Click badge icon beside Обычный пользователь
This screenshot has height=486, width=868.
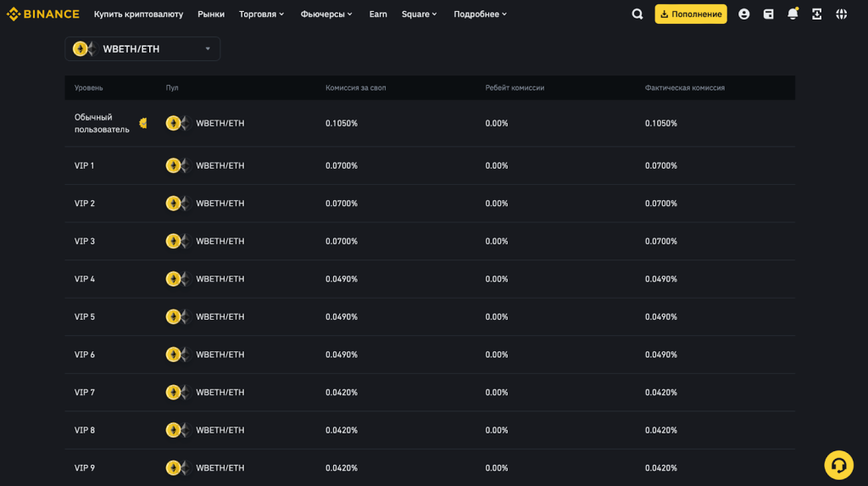143,123
